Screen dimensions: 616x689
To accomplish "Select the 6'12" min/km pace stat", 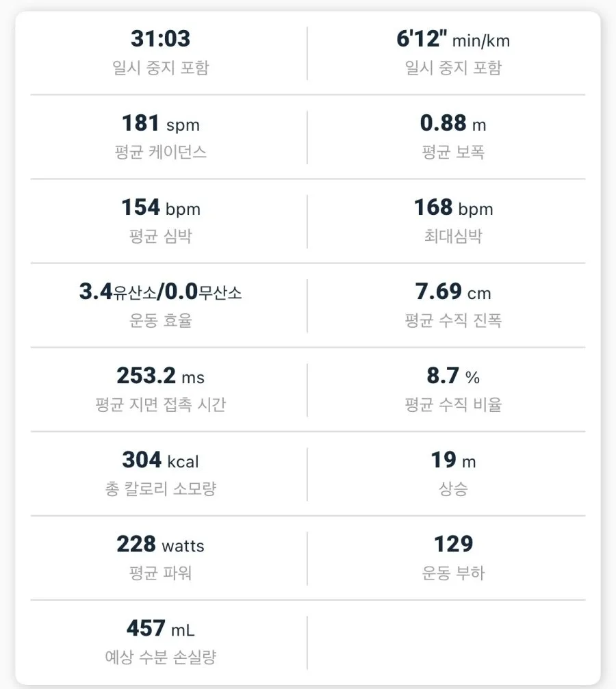I will coord(453,39).
